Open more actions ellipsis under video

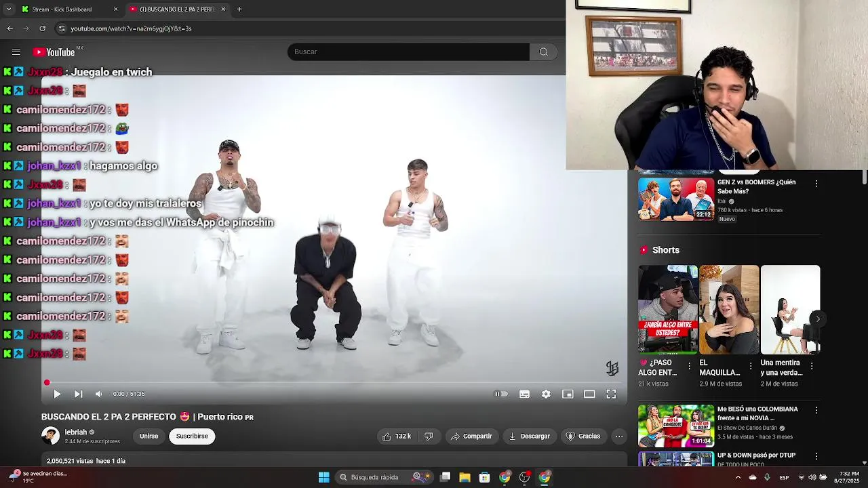(x=619, y=436)
